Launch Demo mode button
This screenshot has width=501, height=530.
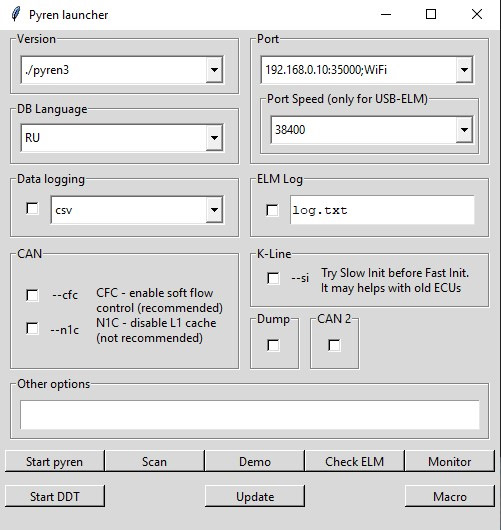coord(255,461)
